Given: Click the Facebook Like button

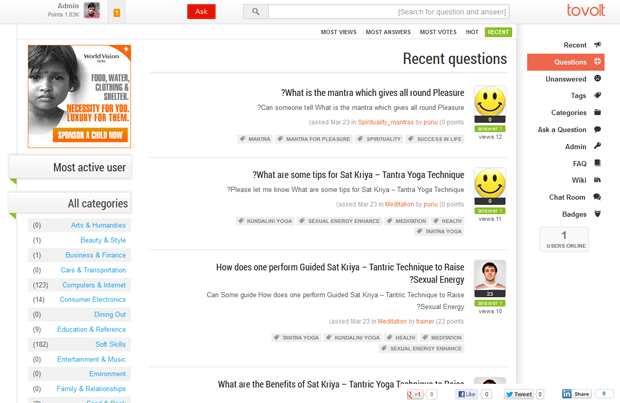Looking at the screenshot, I should tap(467, 395).
